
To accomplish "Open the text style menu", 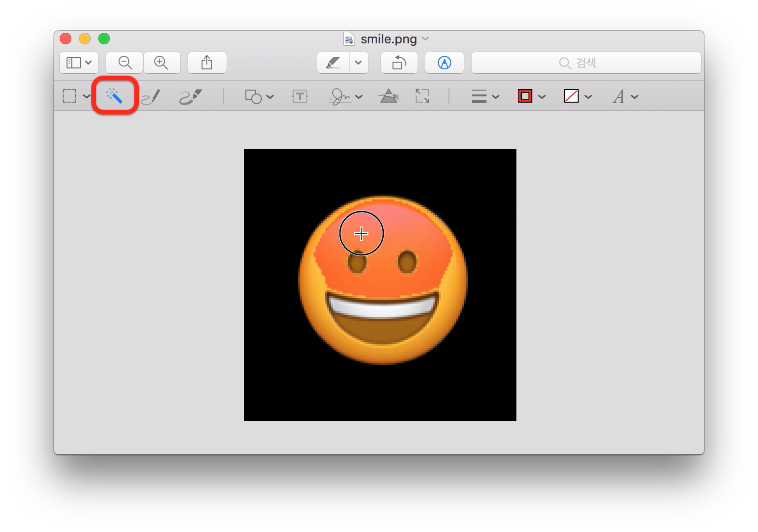I will [625, 96].
